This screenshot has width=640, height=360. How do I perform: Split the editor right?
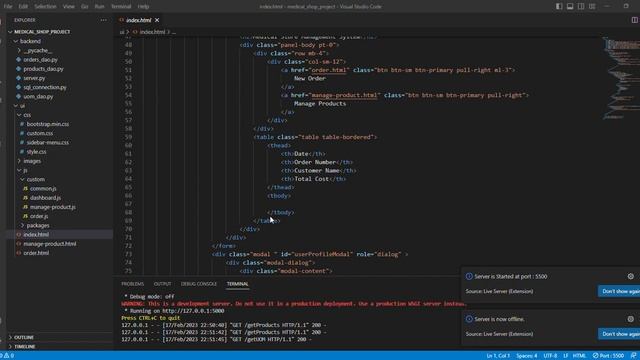[635, 20]
